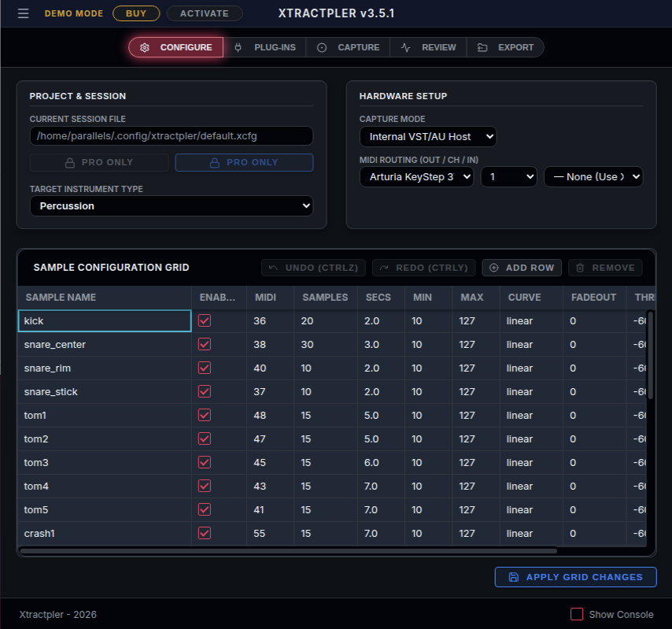Enable the Show Console checkbox
This screenshot has width=672, height=629.
point(577,614)
